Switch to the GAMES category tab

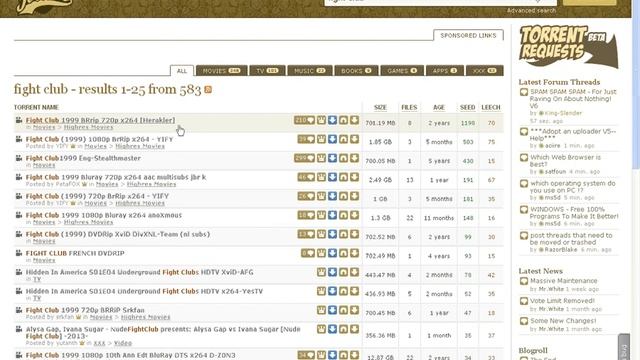pyautogui.click(x=402, y=71)
